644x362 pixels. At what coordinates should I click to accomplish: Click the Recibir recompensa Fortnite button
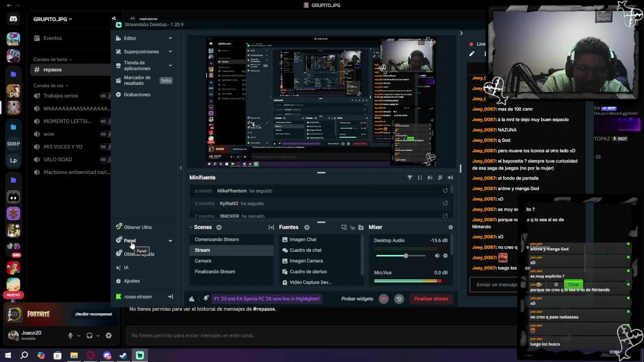pyautogui.click(x=94, y=314)
